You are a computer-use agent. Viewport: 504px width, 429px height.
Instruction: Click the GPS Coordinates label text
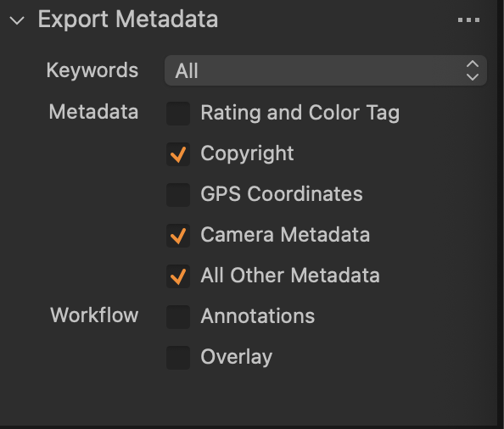282,194
